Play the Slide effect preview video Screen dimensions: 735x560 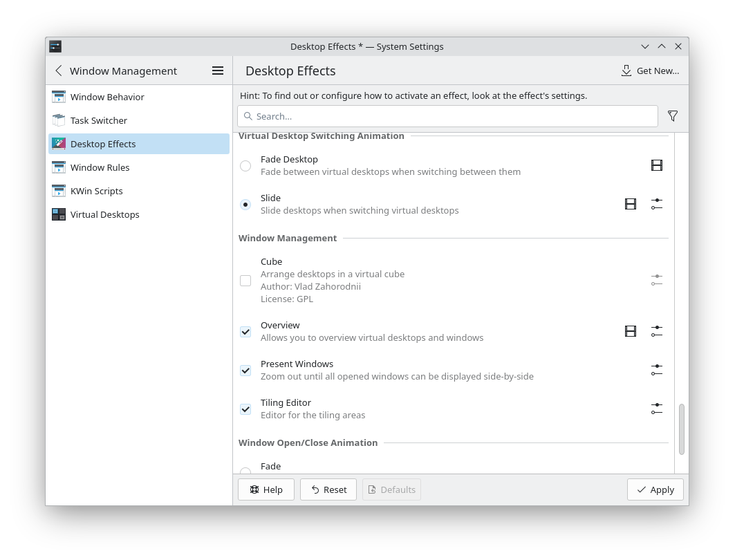tap(630, 204)
